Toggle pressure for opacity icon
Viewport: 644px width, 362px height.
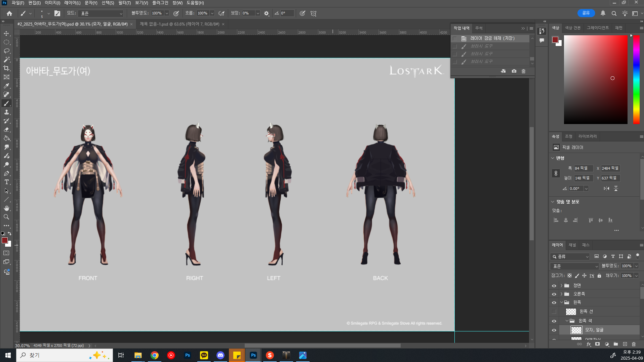[x=176, y=13]
